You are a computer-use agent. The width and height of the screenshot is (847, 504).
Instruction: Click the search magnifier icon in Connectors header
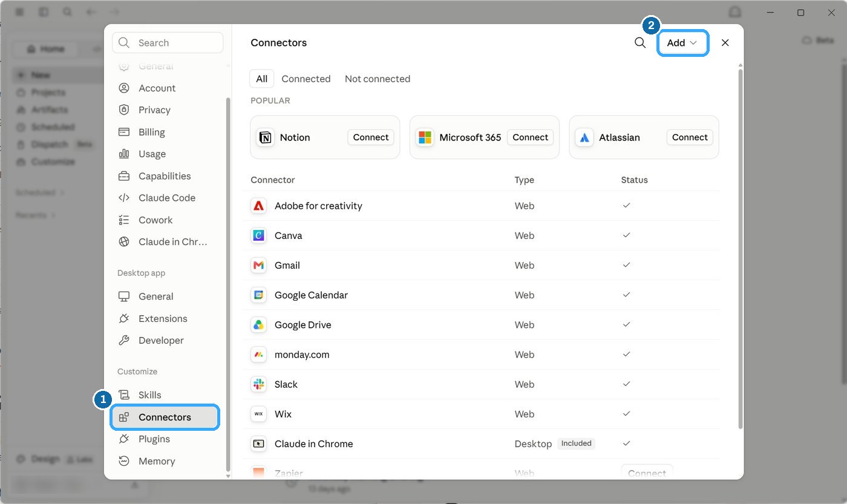click(x=640, y=43)
